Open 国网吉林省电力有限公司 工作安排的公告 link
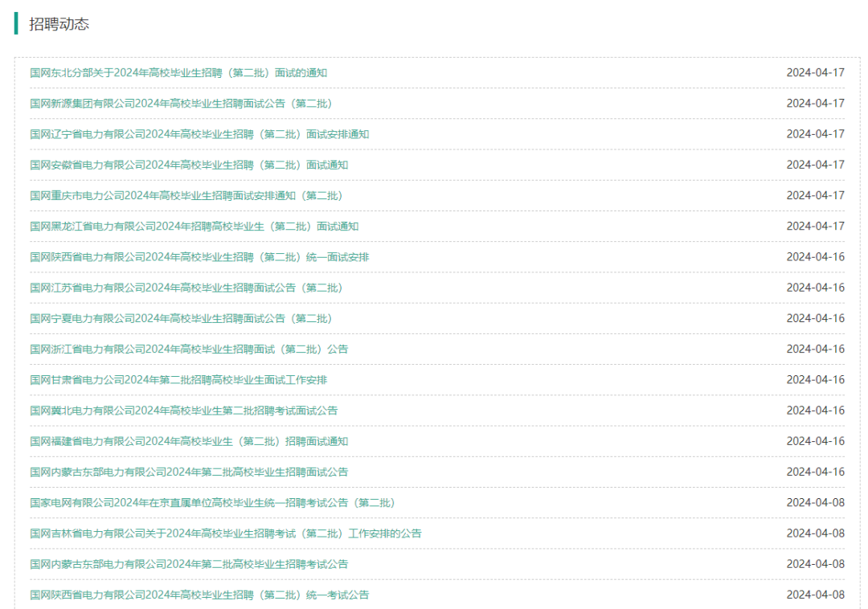 pyautogui.click(x=226, y=533)
